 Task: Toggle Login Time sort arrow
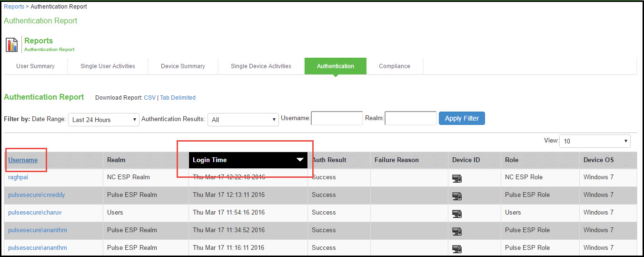click(x=300, y=160)
